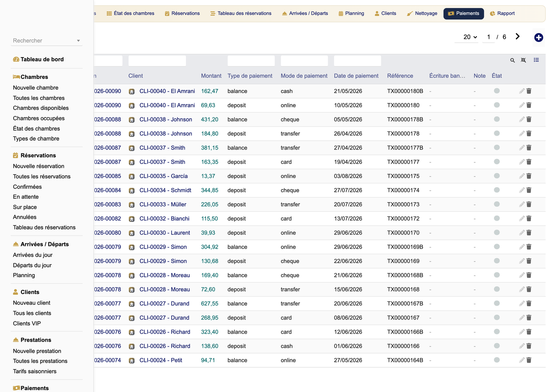This screenshot has width=551, height=392.
Task: Click the Client column filter field
Action: pyautogui.click(x=157, y=61)
